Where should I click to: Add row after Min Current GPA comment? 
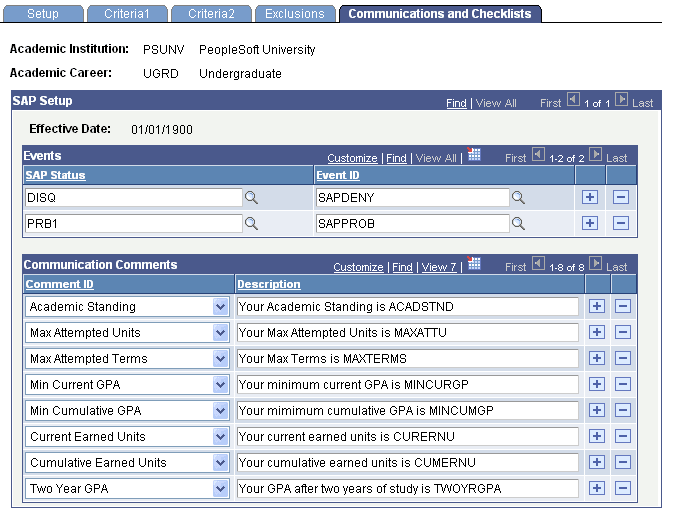597,384
